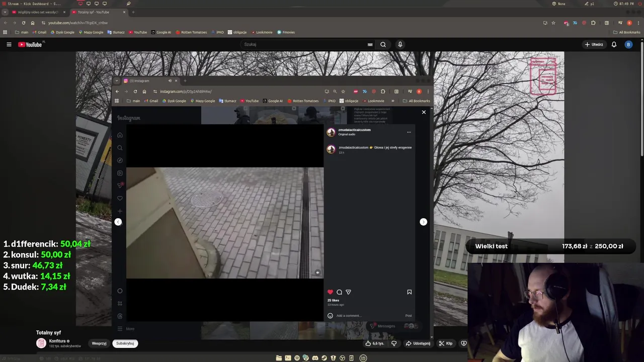Open the tab search dropdown arrow
The height and width of the screenshot is (362, 644).
tap(5, 12)
